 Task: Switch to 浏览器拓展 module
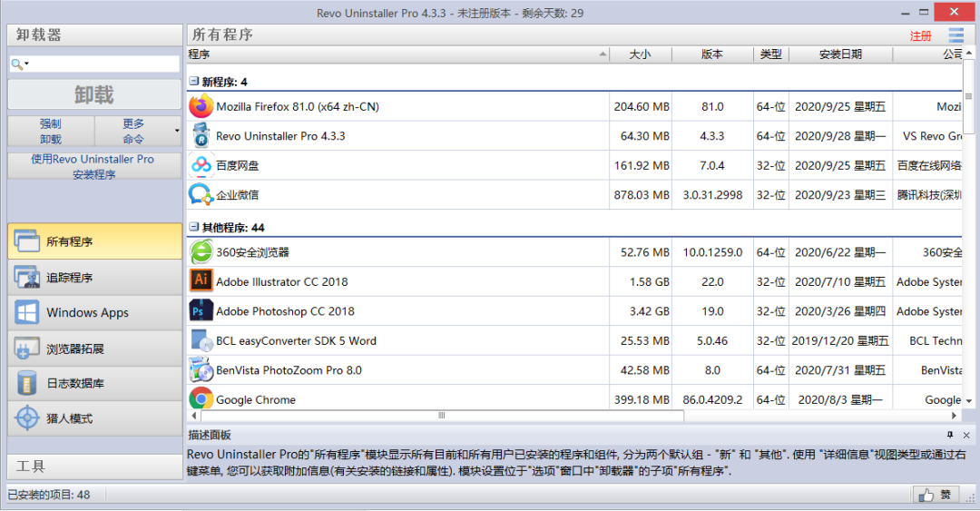(95, 349)
